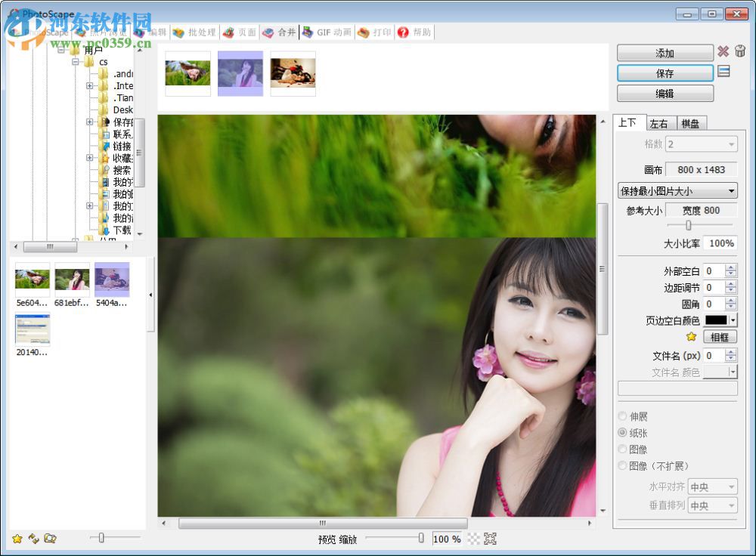Open the 保持最小图片大小 dropdown
The width and height of the screenshot is (756, 556).
677,190
